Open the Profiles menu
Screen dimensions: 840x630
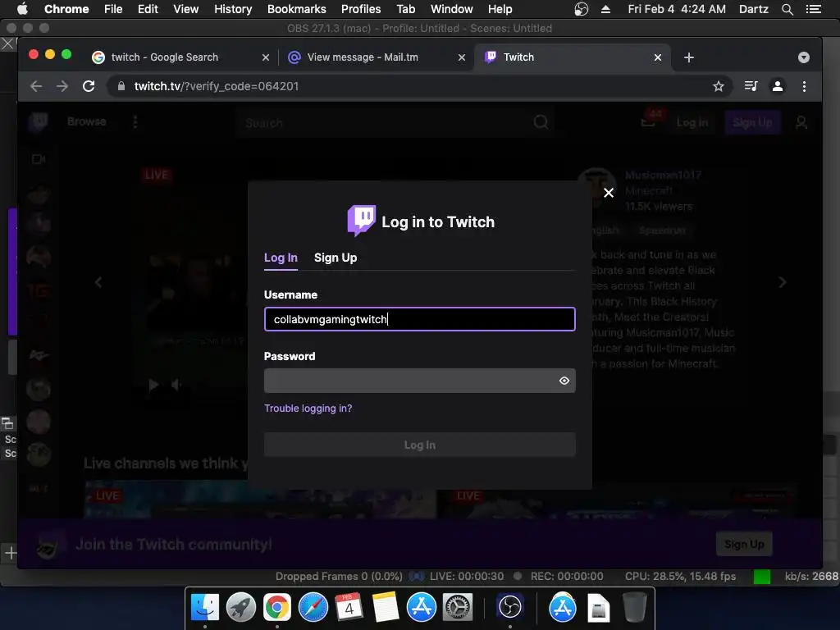(361, 9)
